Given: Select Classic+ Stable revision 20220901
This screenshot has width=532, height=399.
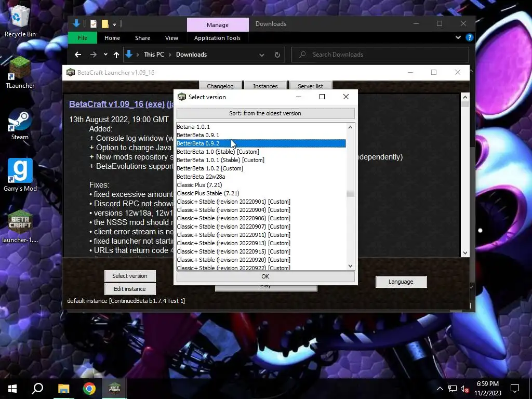Looking at the screenshot, I should pos(261,202).
